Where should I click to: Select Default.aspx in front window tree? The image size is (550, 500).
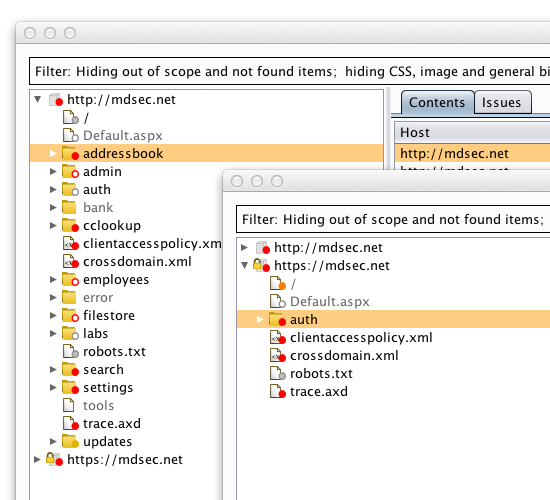[x=330, y=301]
